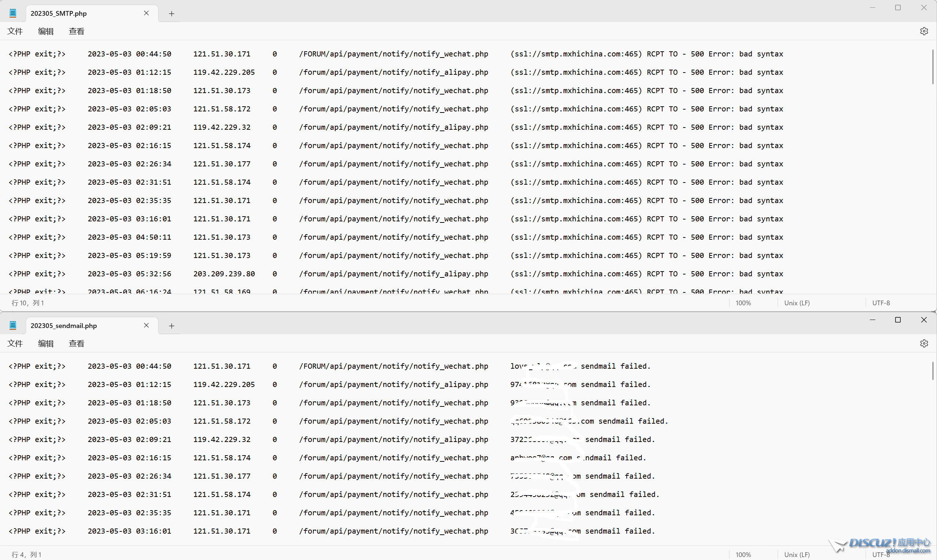Image resolution: width=937 pixels, height=560 pixels.
Task: Click Unix (LF) line ending in upper status bar
Action: pyautogui.click(x=796, y=303)
